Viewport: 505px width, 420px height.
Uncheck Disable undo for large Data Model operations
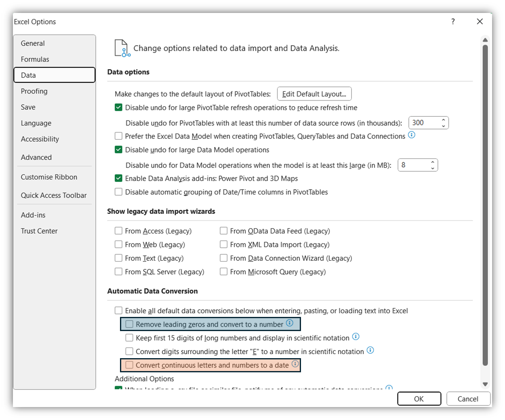click(x=118, y=149)
